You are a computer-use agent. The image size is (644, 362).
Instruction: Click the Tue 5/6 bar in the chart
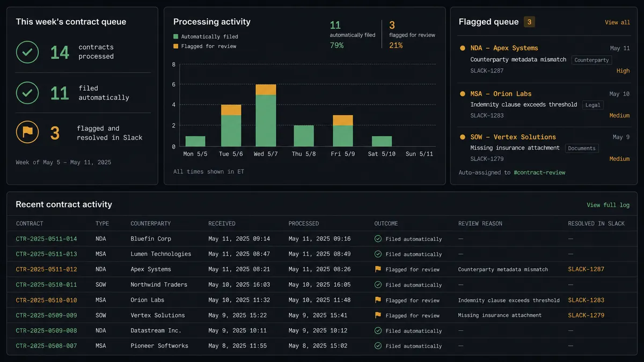231,125
